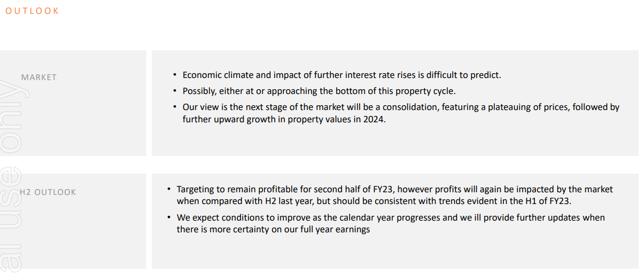644x274 pixels.
Task: Click the orange OUTLOOK slide title
Action: (32, 11)
